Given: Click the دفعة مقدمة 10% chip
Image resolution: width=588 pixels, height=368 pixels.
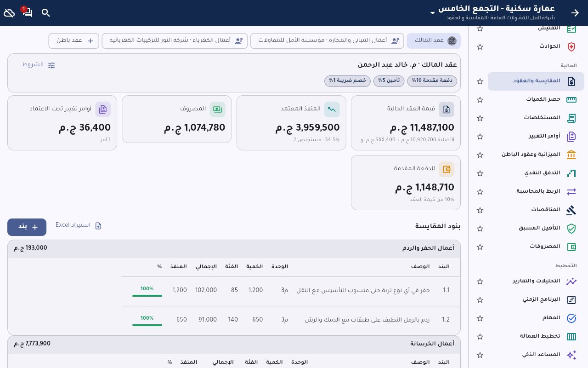Looking at the screenshot, I should [x=432, y=81].
